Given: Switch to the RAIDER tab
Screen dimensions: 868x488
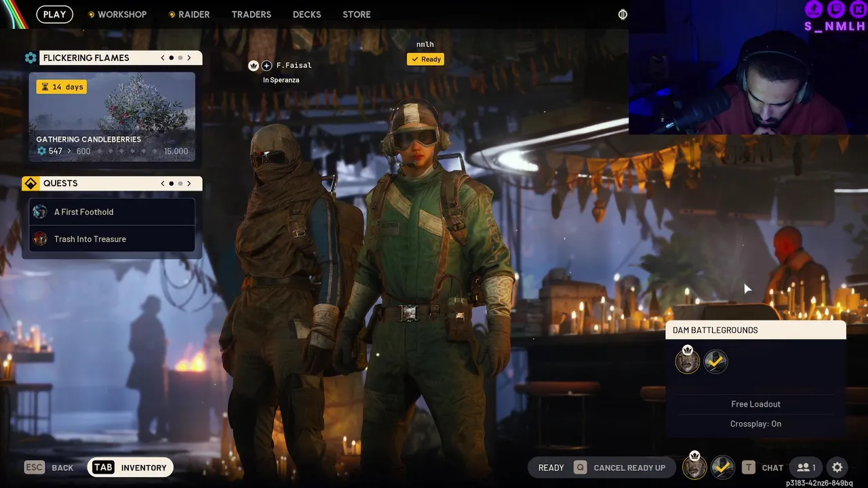Looking at the screenshot, I should [x=194, y=14].
